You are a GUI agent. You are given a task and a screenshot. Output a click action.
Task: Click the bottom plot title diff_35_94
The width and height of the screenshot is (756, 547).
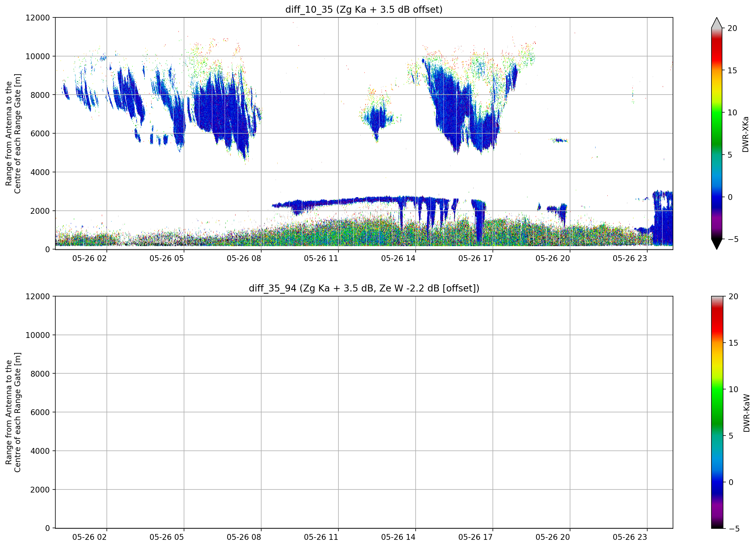364,288
